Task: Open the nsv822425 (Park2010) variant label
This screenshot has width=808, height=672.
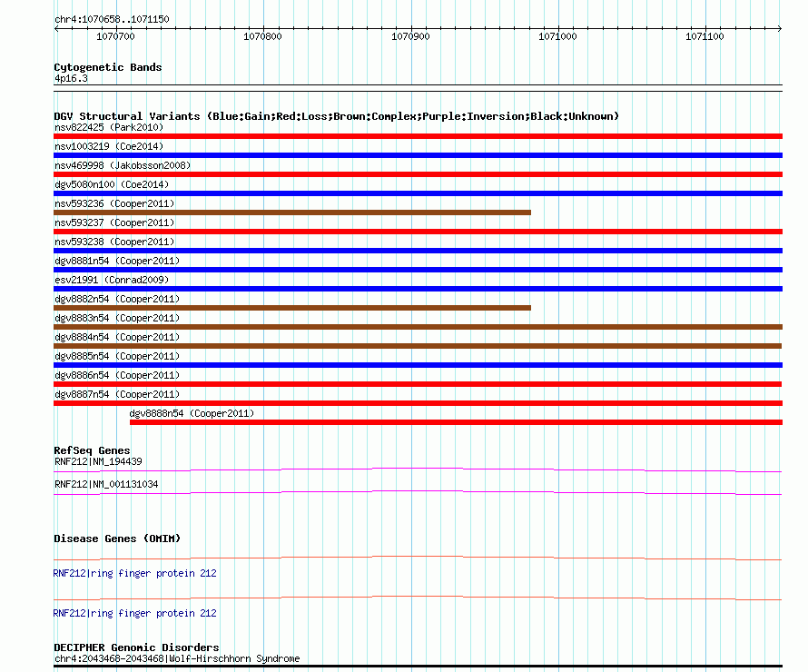Action: tap(109, 127)
